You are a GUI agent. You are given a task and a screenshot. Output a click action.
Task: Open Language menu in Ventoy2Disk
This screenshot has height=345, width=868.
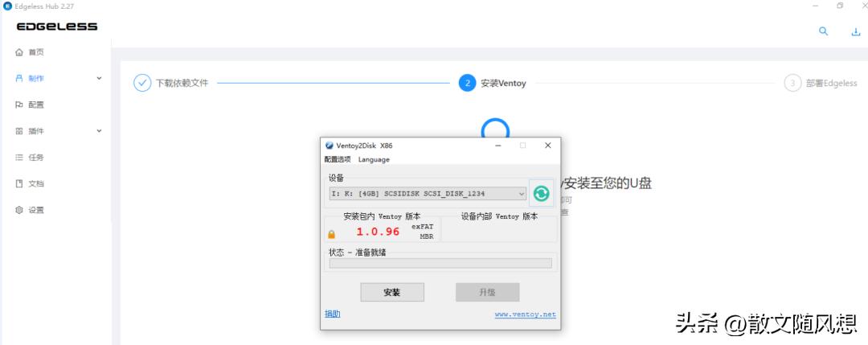point(374,159)
